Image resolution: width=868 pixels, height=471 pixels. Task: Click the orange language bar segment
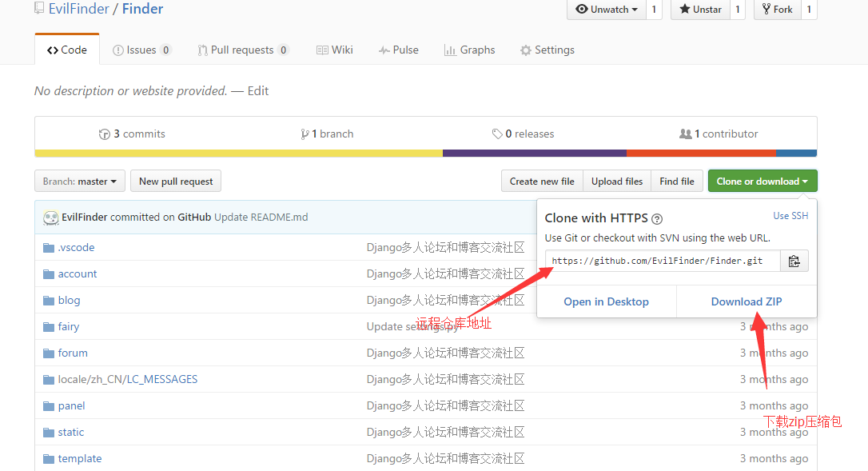pos(701,154)
